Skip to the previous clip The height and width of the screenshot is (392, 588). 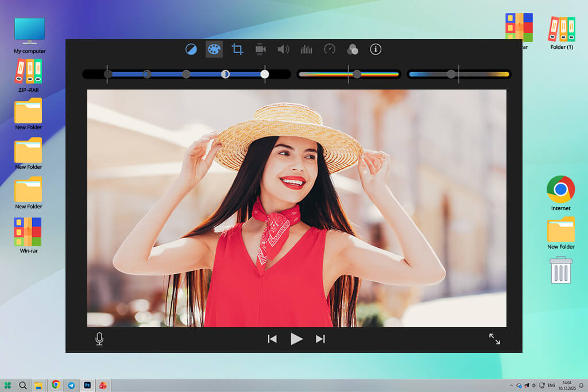[x=272, y=339]
